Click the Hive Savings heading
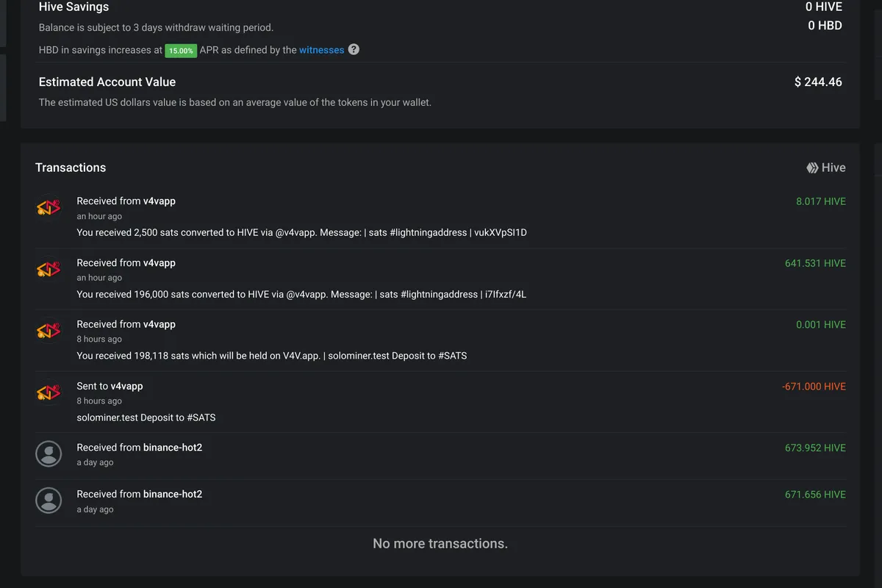The image size is (882, 588). click(x=73, y=7)
